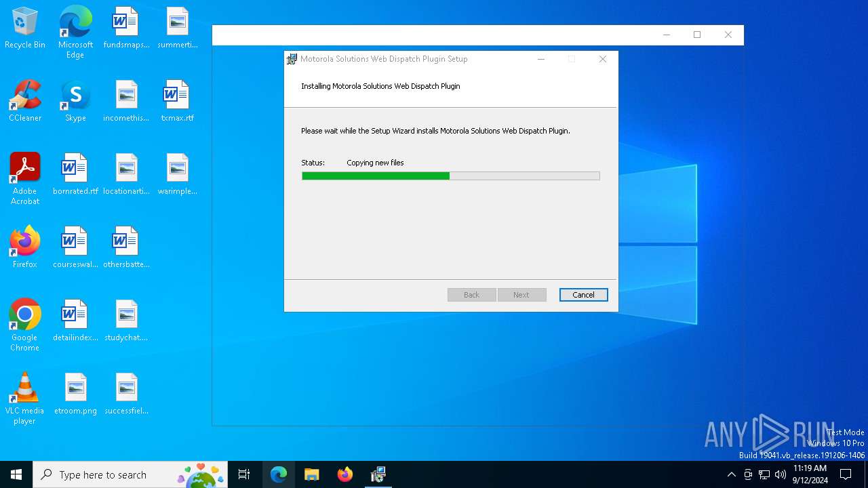Screen dimensions: 868x488
Task: Click 'Copying new files' status text
Action: (375, 163)
